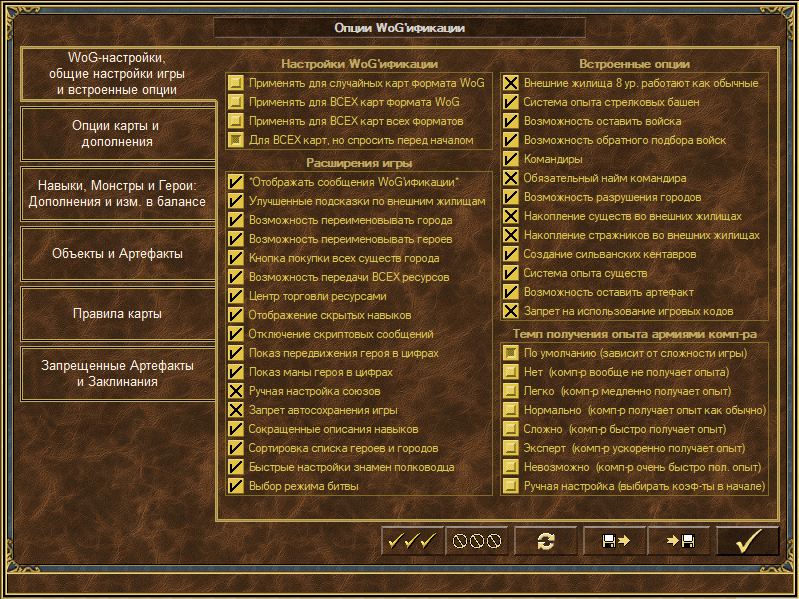Enable Ручная настройка союзов checkbox
Image resolution: width=799 pixels, height=599 pixels.
click(235, 391)
